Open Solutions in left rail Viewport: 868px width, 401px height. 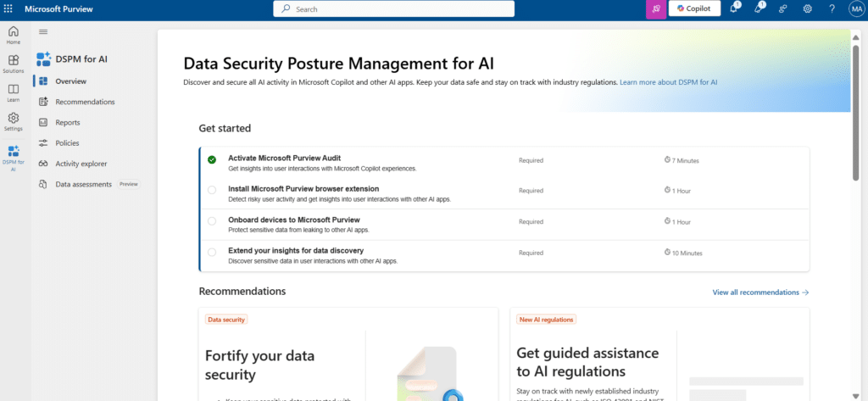[x=14, y=64]
